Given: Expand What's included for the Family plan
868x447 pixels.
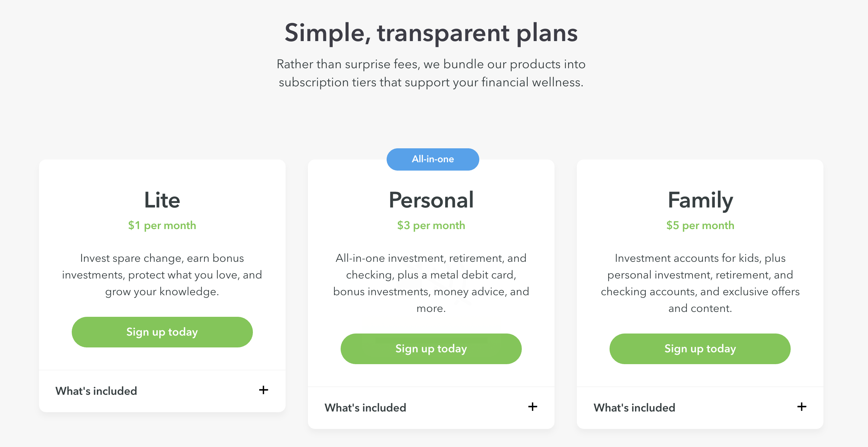Looking at the screenshot, I should (634, 407).
